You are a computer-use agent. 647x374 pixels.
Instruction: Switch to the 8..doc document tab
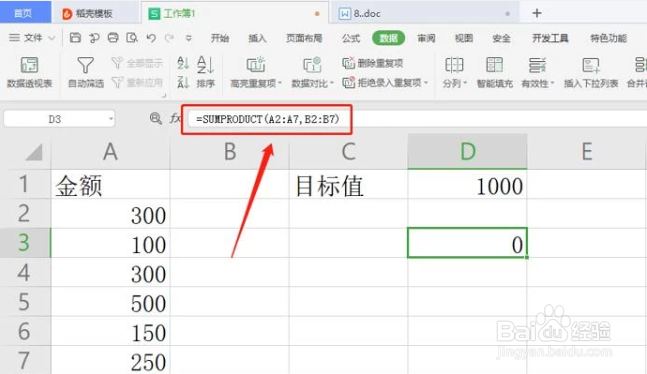tap(424, 14)
